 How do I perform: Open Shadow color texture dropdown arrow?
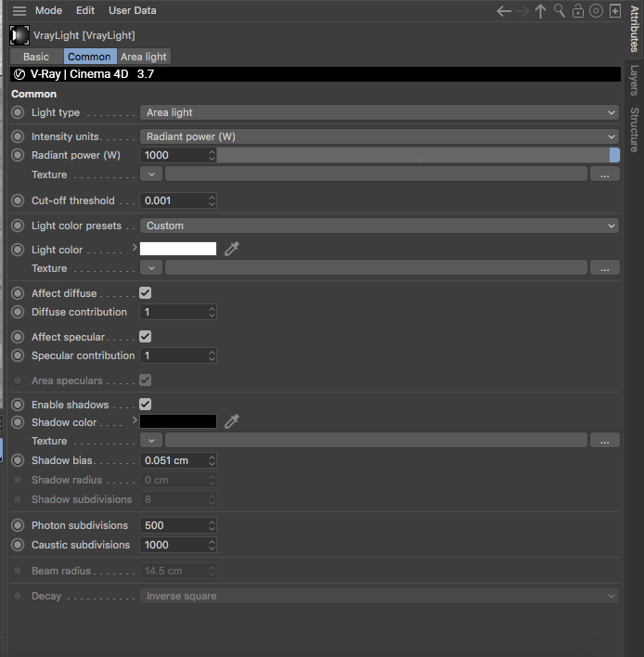click(x=151, y=441)
